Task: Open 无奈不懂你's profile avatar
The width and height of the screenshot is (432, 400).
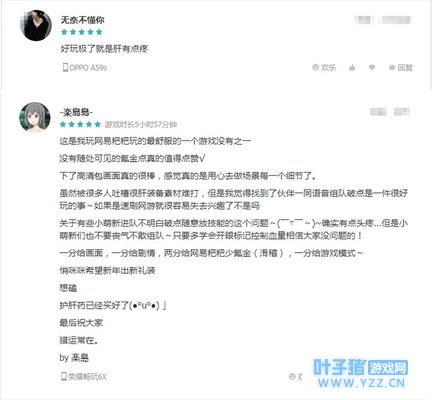Action: pyautogui.click(x=36, y=25)
